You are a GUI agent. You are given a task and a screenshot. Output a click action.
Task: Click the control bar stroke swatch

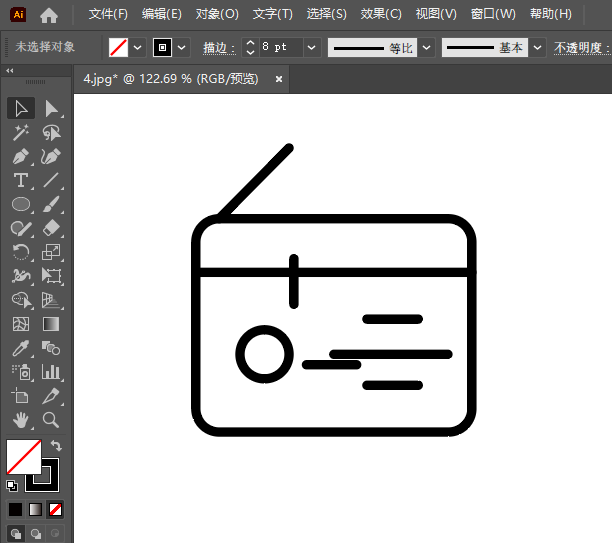tap(162, 48)
